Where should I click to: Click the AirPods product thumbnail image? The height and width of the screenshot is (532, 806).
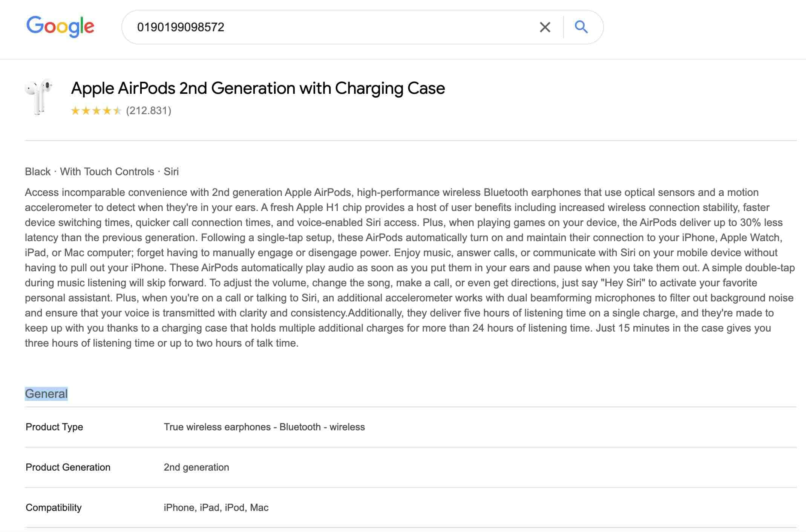coord(39,96)
